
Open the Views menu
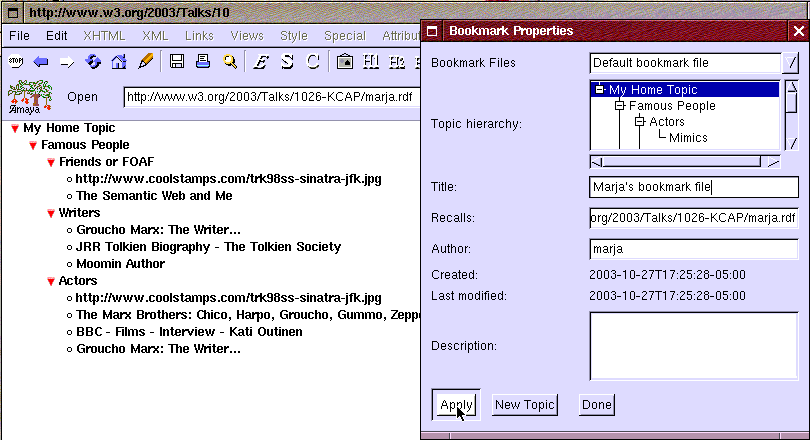tap(247, 35)
